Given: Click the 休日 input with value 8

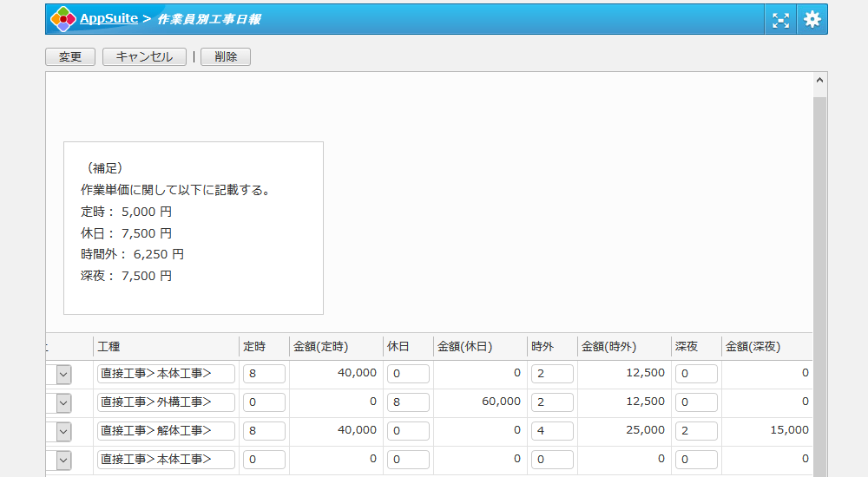Looking at the screenshot, I should 408,402.
